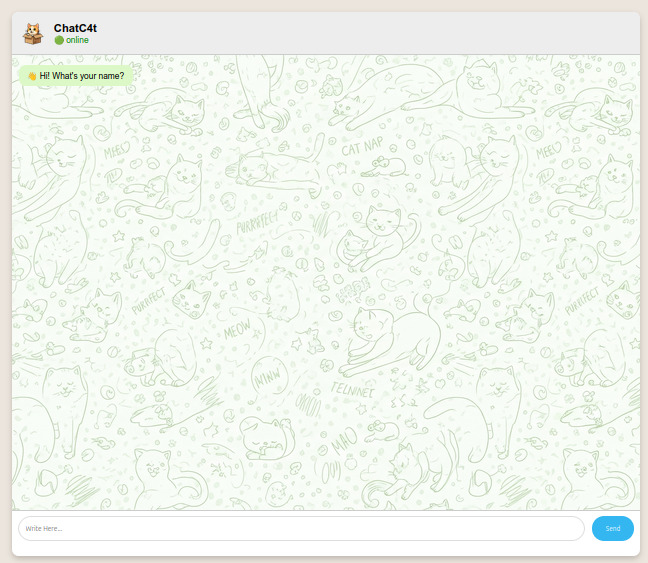Image resolution: width=648 pixels, height=563 pixels.
Task: Click the "CAT NAP" doodle text
Action: 361,145
